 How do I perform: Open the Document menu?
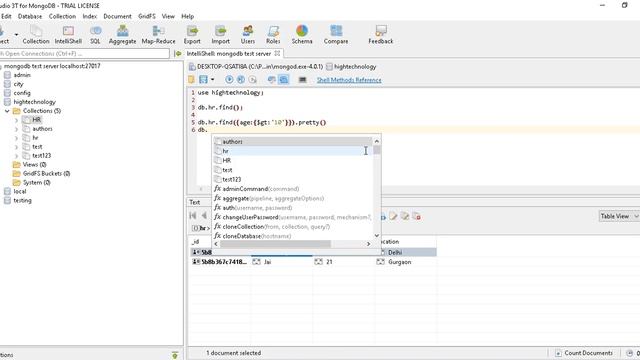coord(118,16)
